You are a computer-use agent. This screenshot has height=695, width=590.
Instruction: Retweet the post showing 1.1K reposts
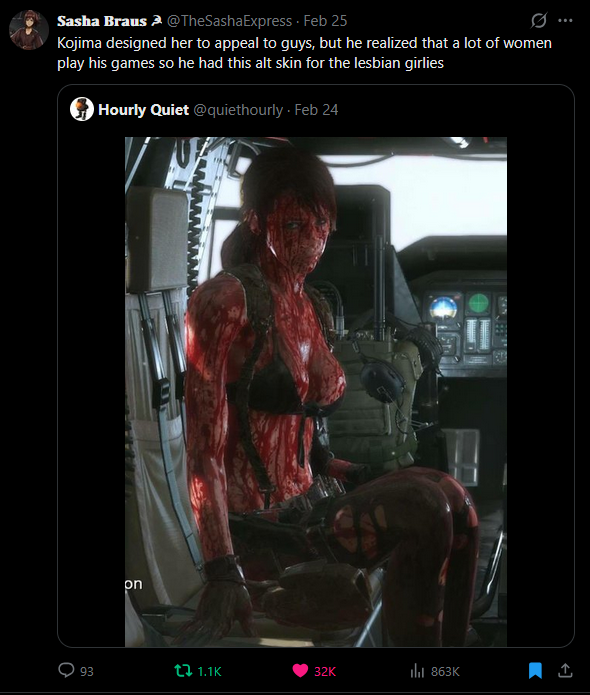pos(183,670)
